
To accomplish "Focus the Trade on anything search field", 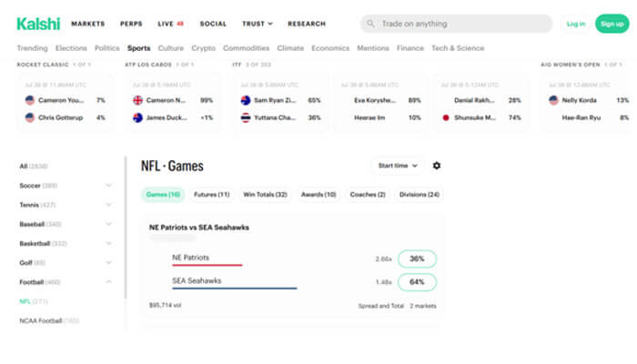I will (x=456, y=24).
